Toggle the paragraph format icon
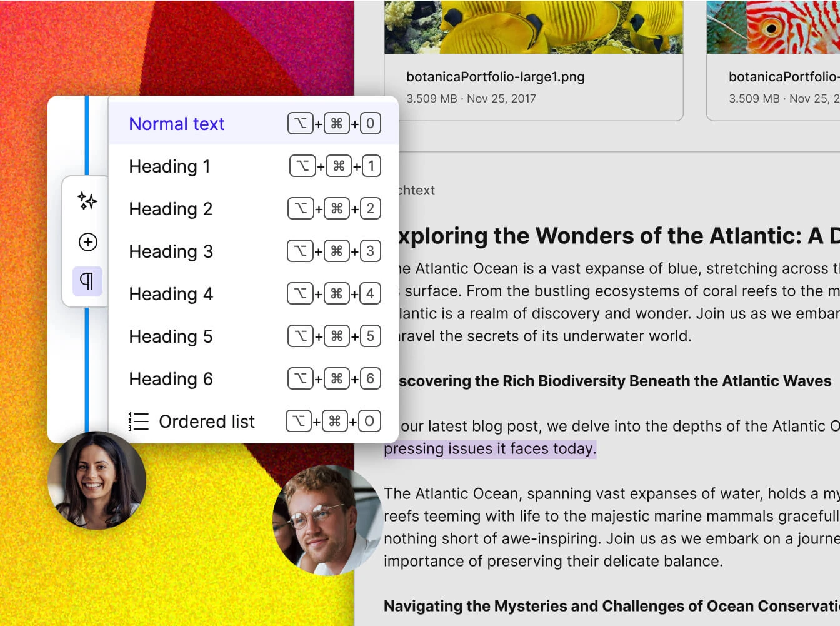 (x=87, y=281)
